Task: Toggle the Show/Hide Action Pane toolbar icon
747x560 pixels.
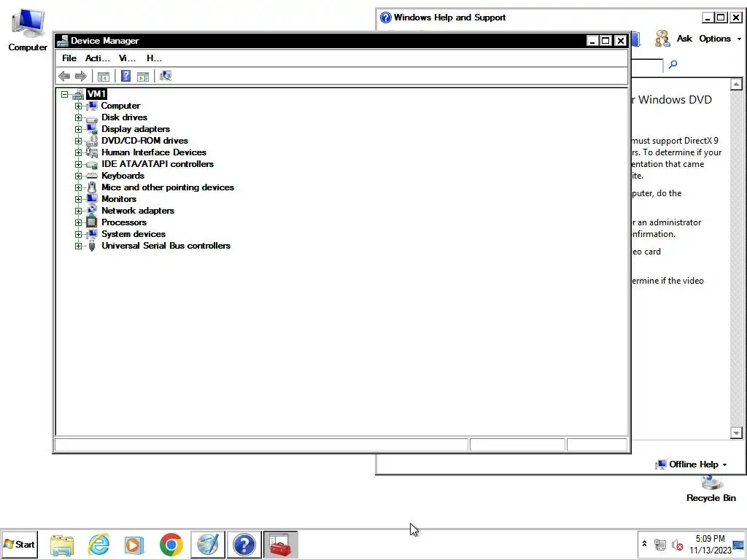Action: 143,76
